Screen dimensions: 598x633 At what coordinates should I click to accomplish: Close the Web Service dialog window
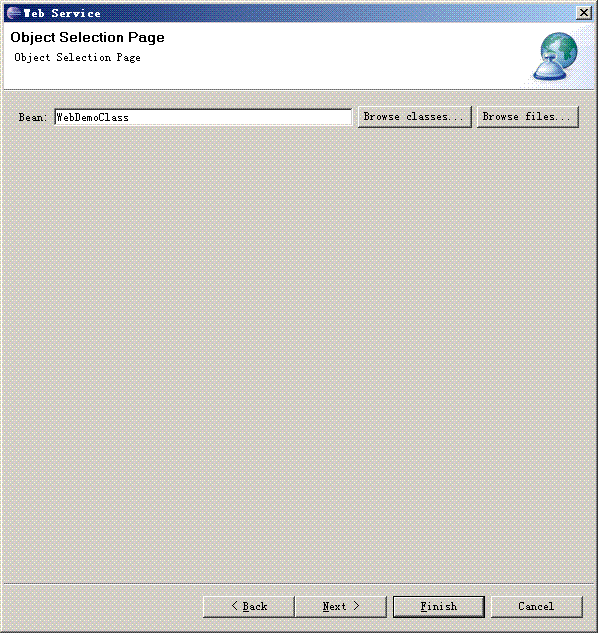coord(583,13)
